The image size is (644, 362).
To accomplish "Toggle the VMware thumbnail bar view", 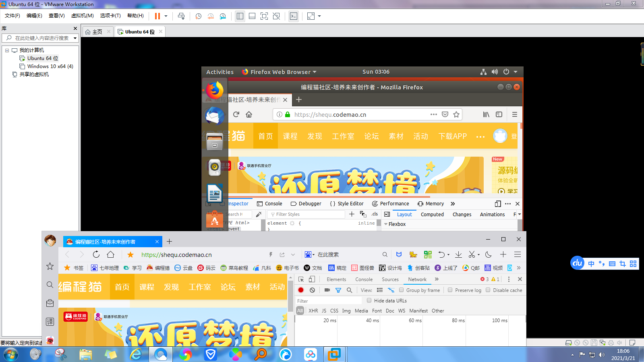I will point(252,16).
